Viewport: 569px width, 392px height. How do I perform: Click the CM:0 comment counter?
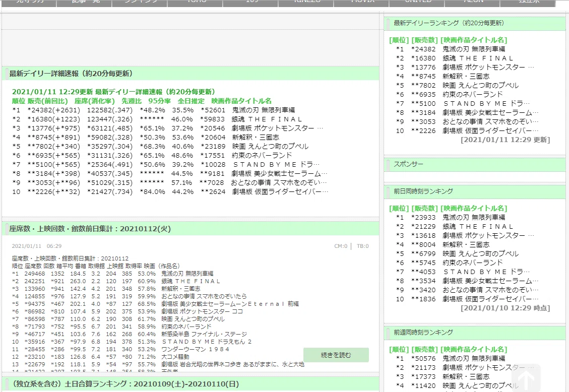341,246
